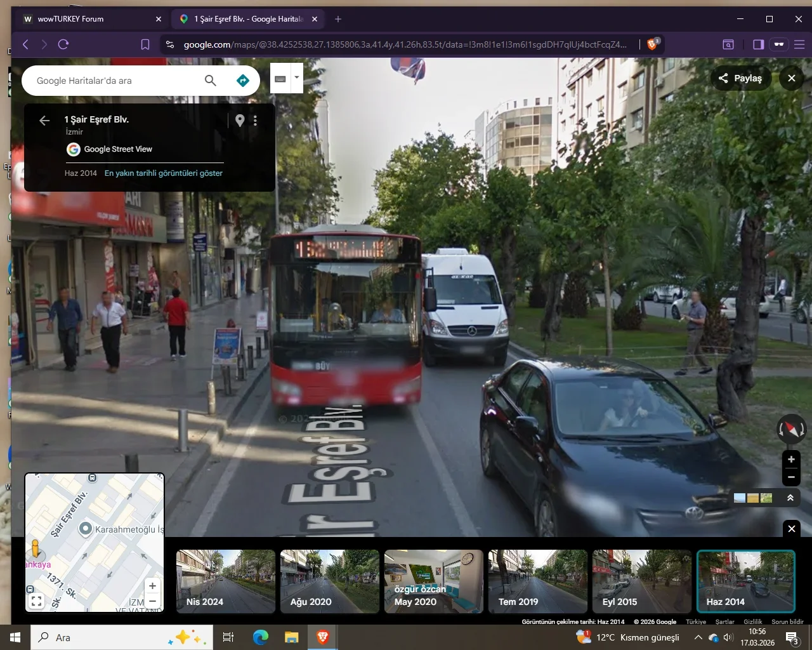Click the location pin icon in info panel
Screen dimensions: 812x650
point(240,121)
